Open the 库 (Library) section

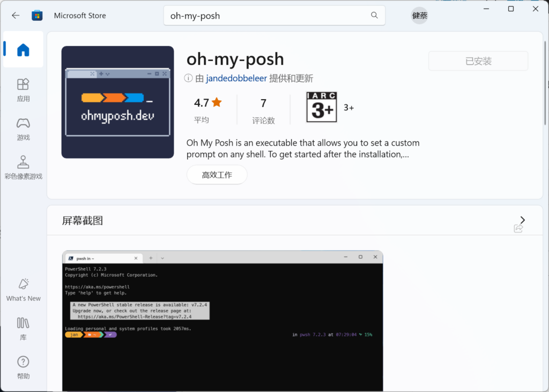[23, 329]
